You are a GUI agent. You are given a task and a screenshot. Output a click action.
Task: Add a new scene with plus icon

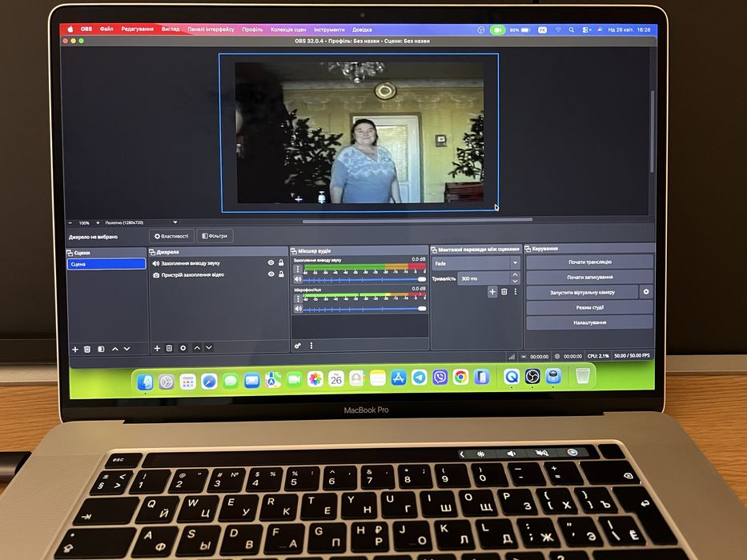click(75, 349)
